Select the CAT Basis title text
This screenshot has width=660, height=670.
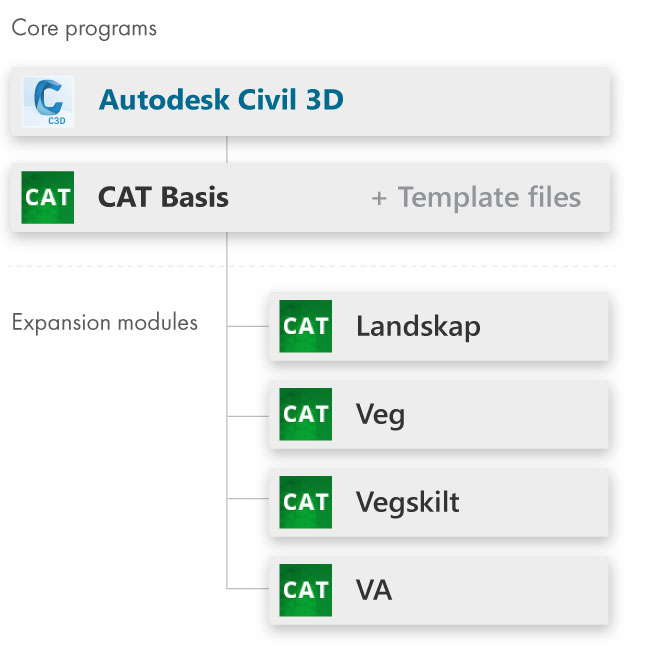[163, 197]
